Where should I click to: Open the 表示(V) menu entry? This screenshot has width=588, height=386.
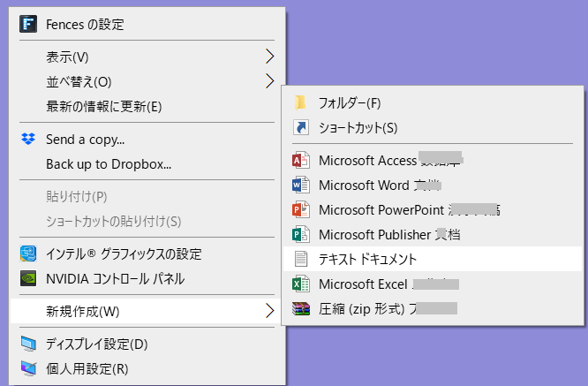click(x=147, y=57)
